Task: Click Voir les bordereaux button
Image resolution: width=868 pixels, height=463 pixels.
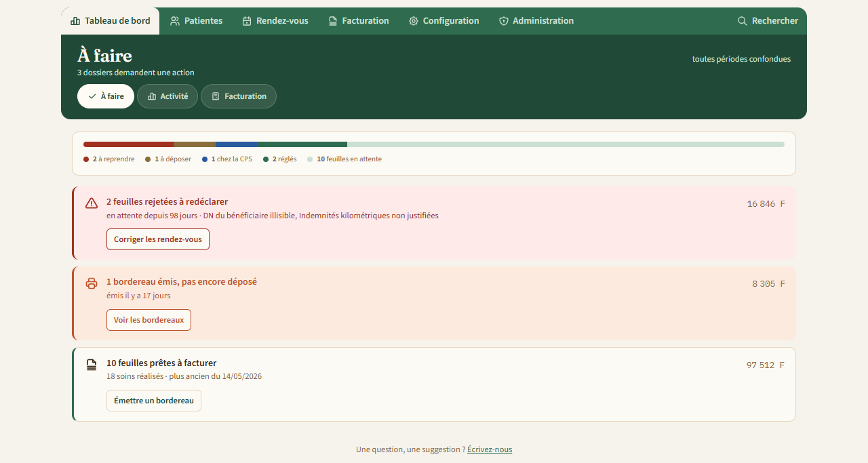Action: [x=149, y=320]
